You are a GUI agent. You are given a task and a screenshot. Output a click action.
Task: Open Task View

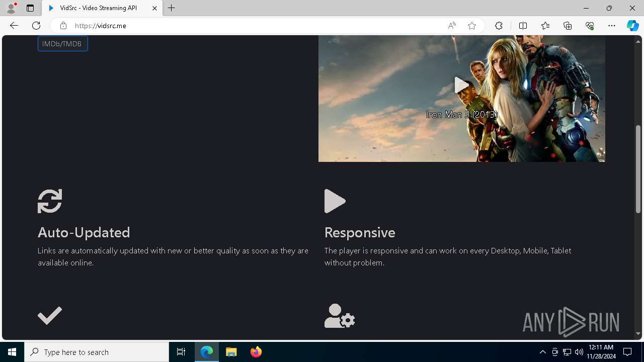(x=181, y=352)
